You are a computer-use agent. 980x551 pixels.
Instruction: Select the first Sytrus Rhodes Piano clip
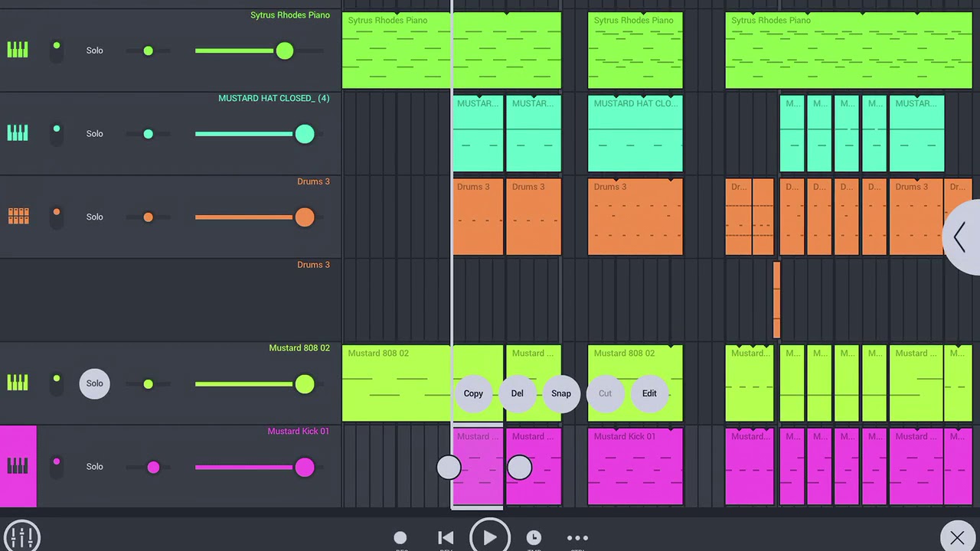pyautogui.click(x=451, y=51)
